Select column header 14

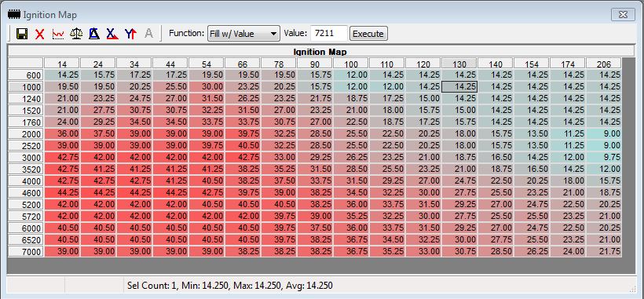tap(61, 64)
